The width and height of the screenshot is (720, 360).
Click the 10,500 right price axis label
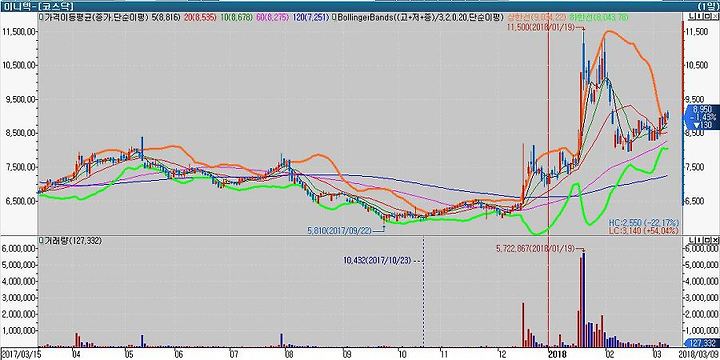697,65
